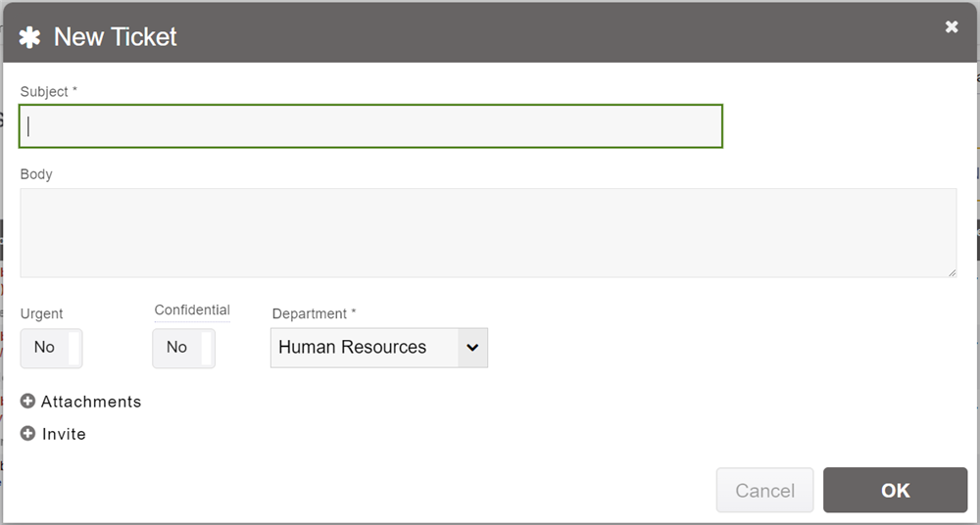Click the Body text area resize handle
Viewport: 980px width, 525px height.
click(951, 271)
